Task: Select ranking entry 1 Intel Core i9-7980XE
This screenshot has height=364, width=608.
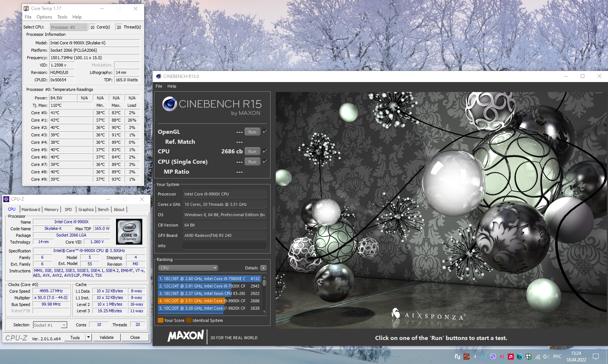Action: pyautogui.click(x=210, y=279)
